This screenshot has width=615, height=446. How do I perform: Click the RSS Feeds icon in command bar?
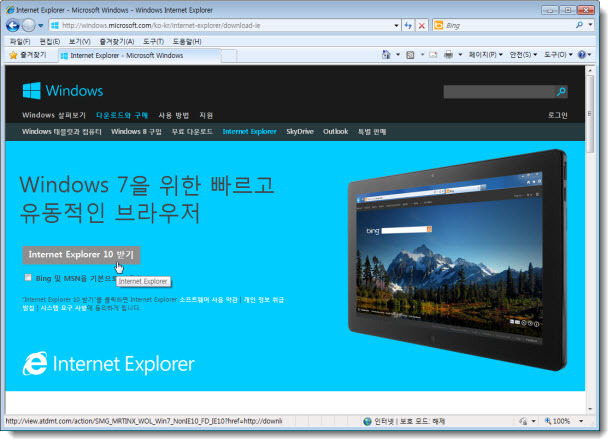coord(410,55)
